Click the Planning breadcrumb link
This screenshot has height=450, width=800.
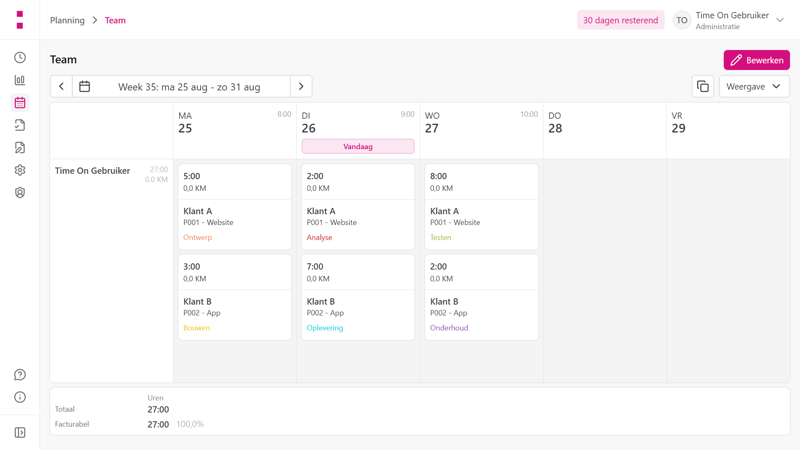pyautogui.click(x=67, y=20)
